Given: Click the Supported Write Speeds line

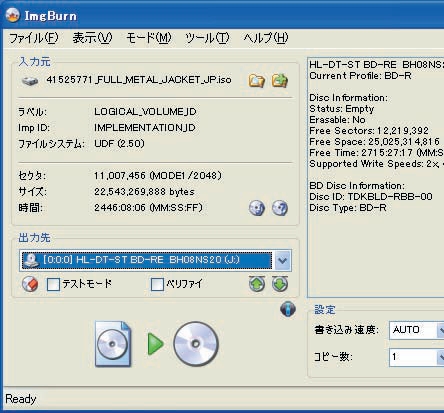Looking at the screenshot, I should pyautogui.click(x=376, y=164).
